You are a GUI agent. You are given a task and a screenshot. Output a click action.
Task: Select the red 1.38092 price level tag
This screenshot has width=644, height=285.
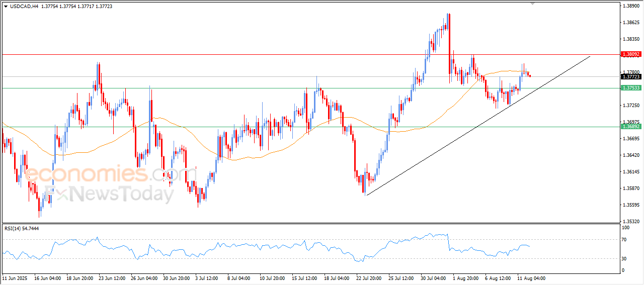point(631,54)
